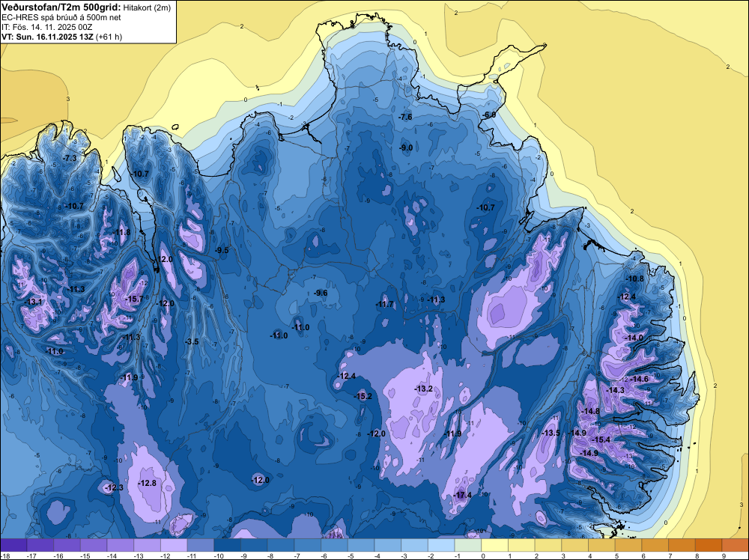Pick the legend swatch between -13 and -12
The height and width of the screenshot is (560, 749).
[x=147, y=545]
